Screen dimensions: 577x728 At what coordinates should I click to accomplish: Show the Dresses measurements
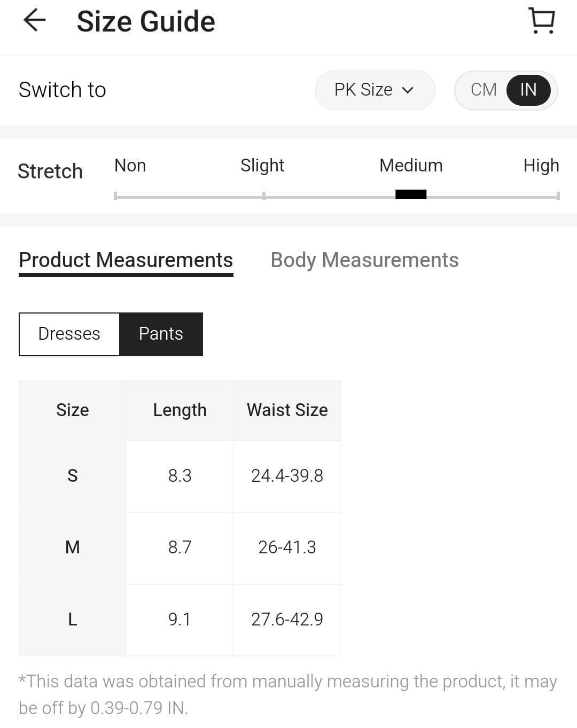pyautogui.click(x=69, y=334)
